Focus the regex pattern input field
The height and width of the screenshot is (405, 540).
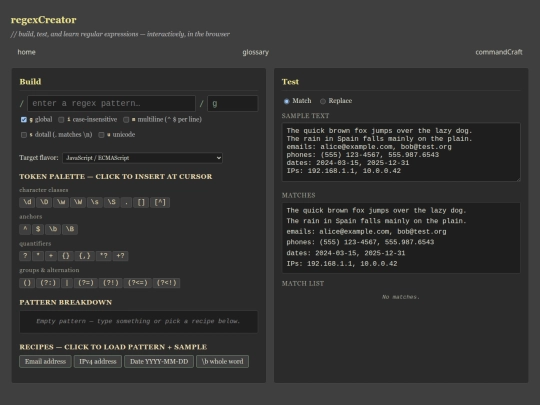click(x=112, y=103)
